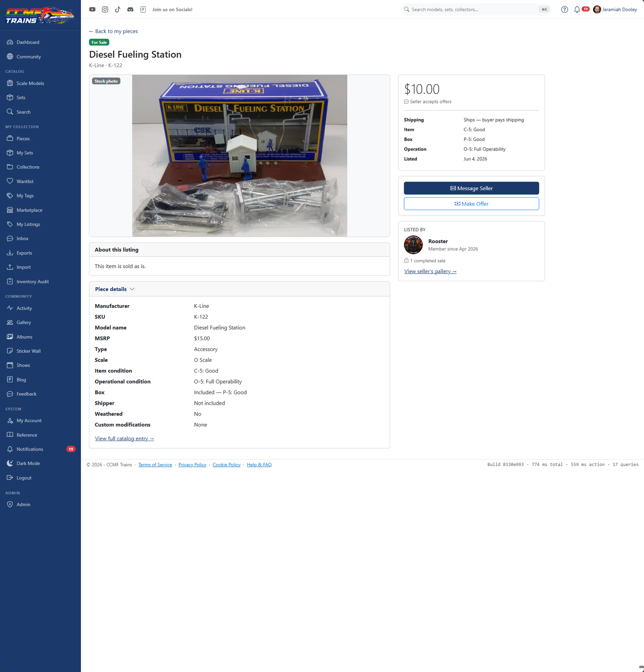Screen dimensions: 644x672
Task: Open Pieces in My Collection
Action: tap(40, 138)
